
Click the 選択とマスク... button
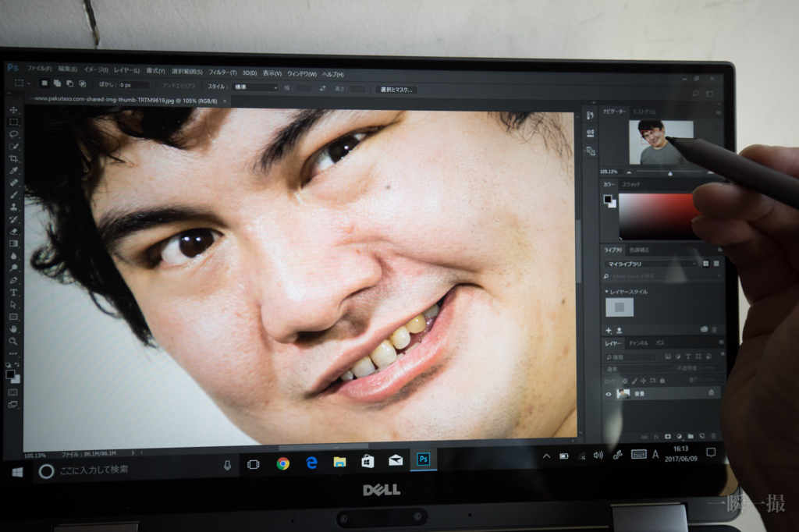[396, 90]
